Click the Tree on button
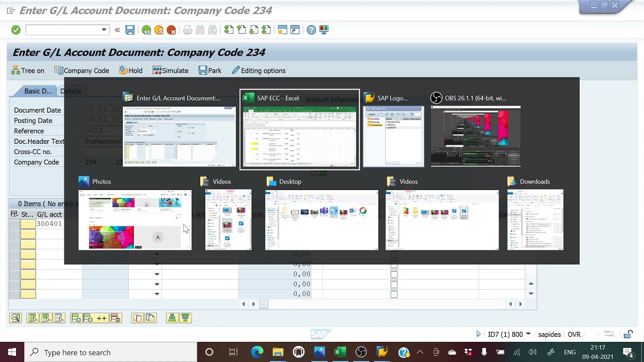This screenshot has height=362, width=644. point(28,71)
